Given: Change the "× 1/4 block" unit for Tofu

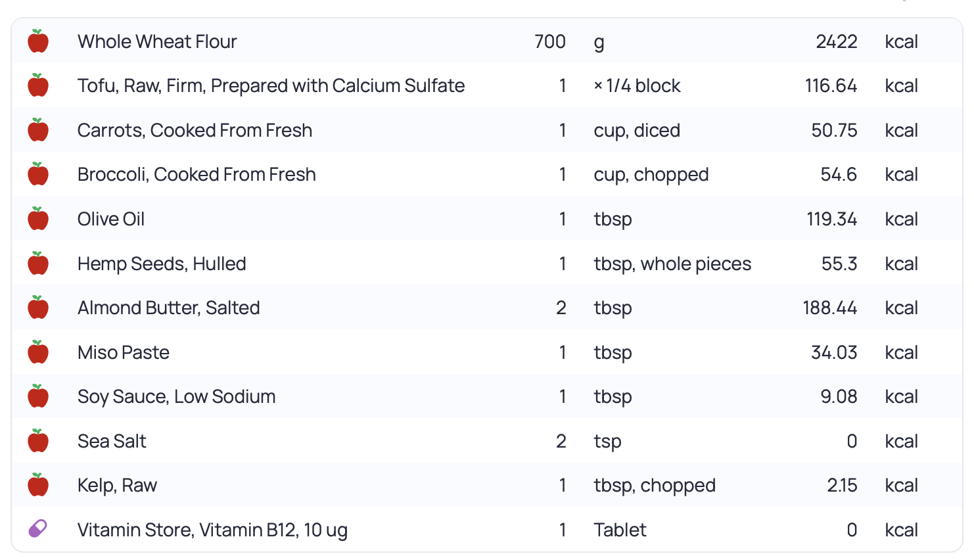Looking at the screenshot, I should pos(637,85).
